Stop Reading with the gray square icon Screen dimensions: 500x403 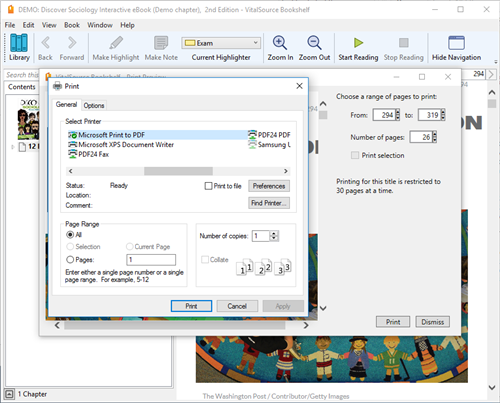(404, 43)
